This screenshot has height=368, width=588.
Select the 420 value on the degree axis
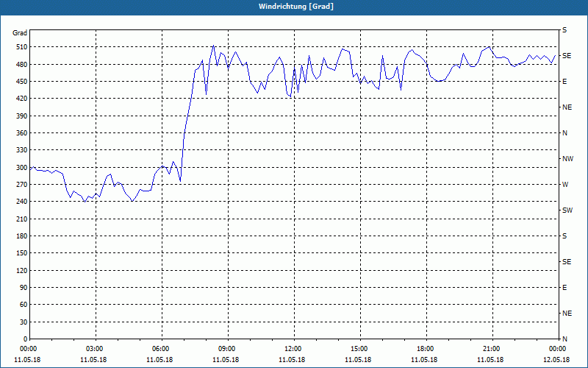(x=22, y=99)
